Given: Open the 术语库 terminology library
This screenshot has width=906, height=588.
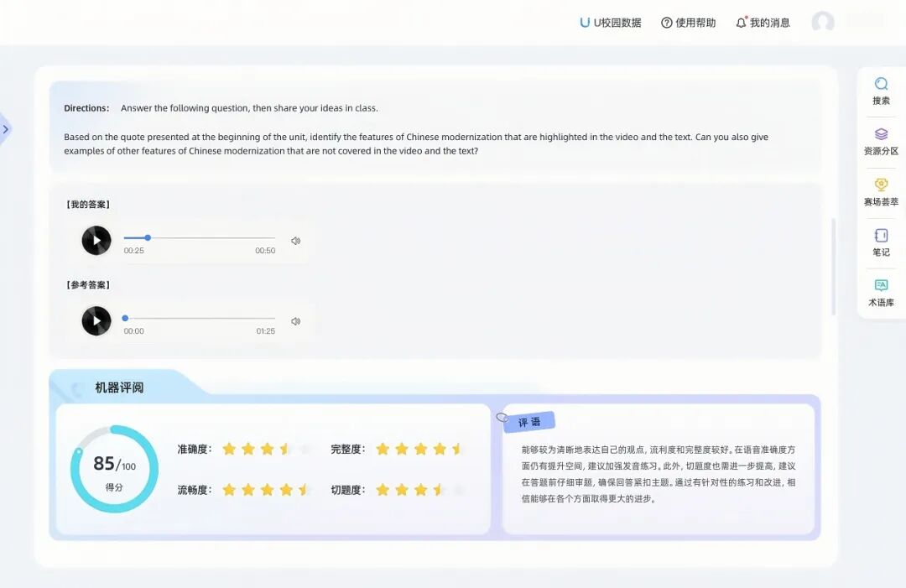Looking at the screenshot, I should 881,292.
